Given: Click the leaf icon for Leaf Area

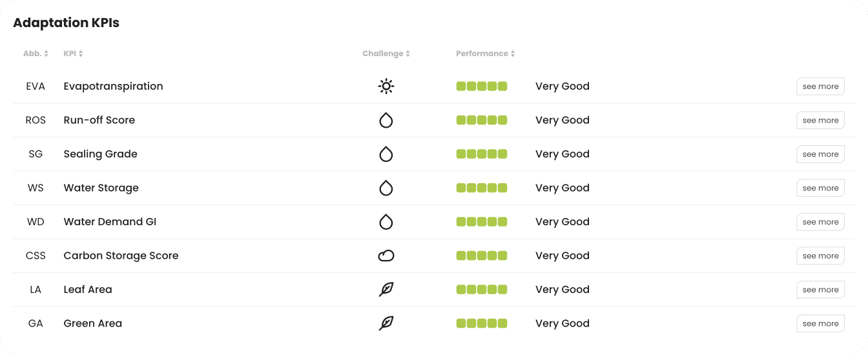Looking at the screenshot, I should click(x=386, y=290).
